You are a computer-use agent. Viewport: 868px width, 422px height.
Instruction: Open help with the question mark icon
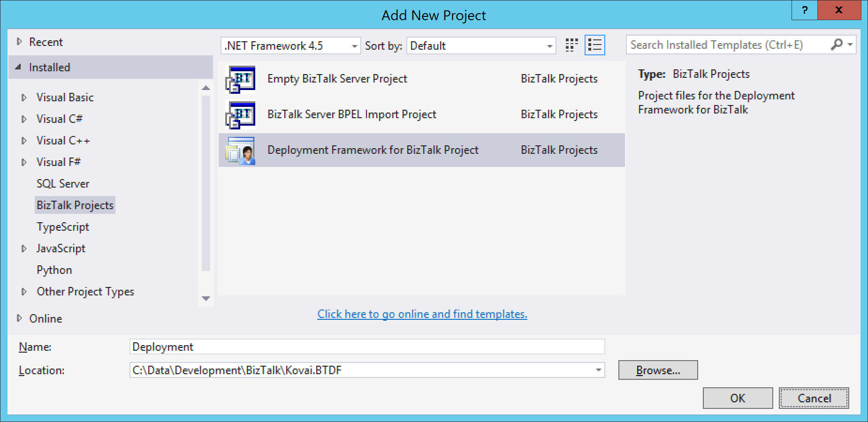(x=804, y=9)
